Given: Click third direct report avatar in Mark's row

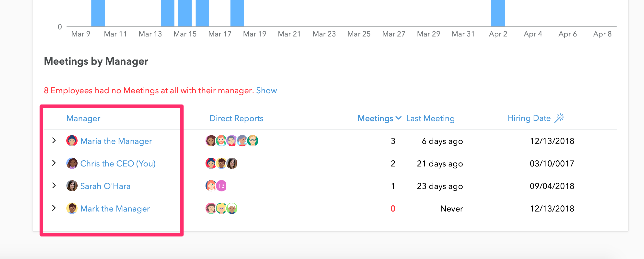Looking at the screenshot, I should pos(232,208).
